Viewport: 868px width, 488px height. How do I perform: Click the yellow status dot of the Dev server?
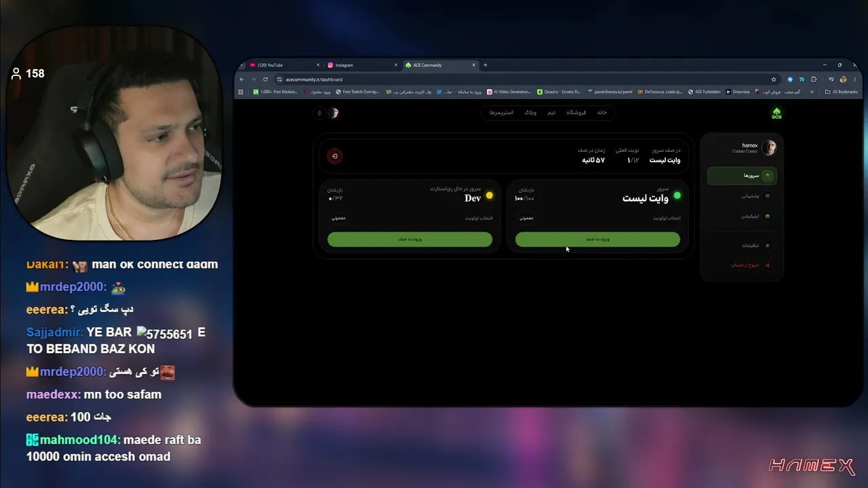coord(490,196)
